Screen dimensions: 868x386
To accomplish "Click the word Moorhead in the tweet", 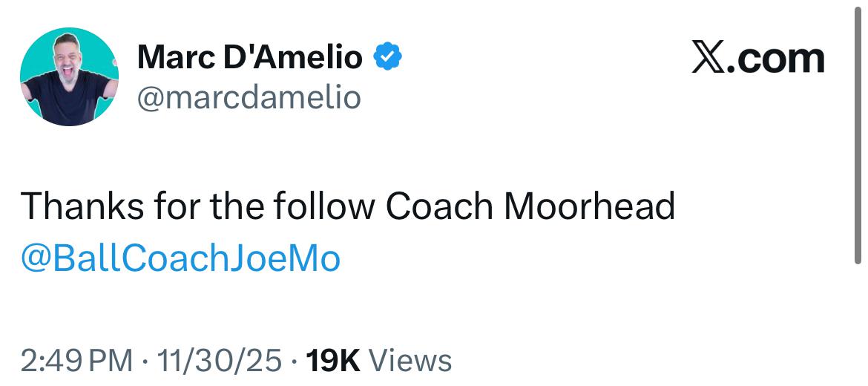I will click(589, 206).
